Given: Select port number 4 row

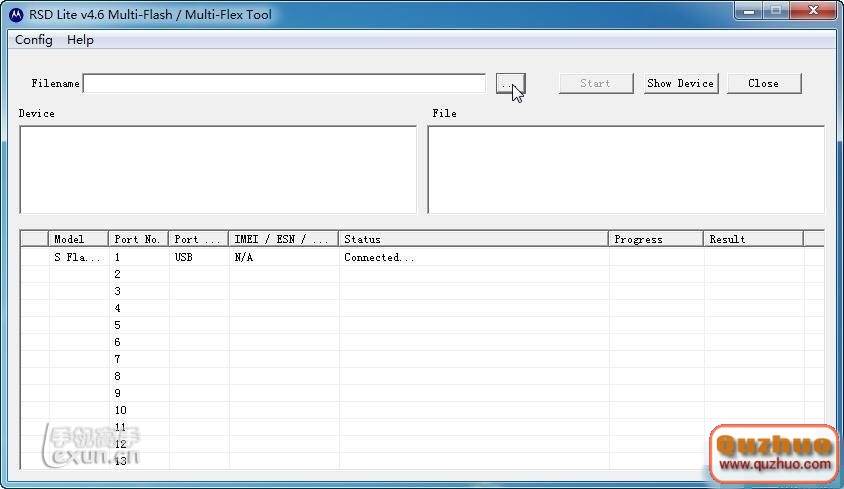Looking at the screenshot, I should point(422,308).
